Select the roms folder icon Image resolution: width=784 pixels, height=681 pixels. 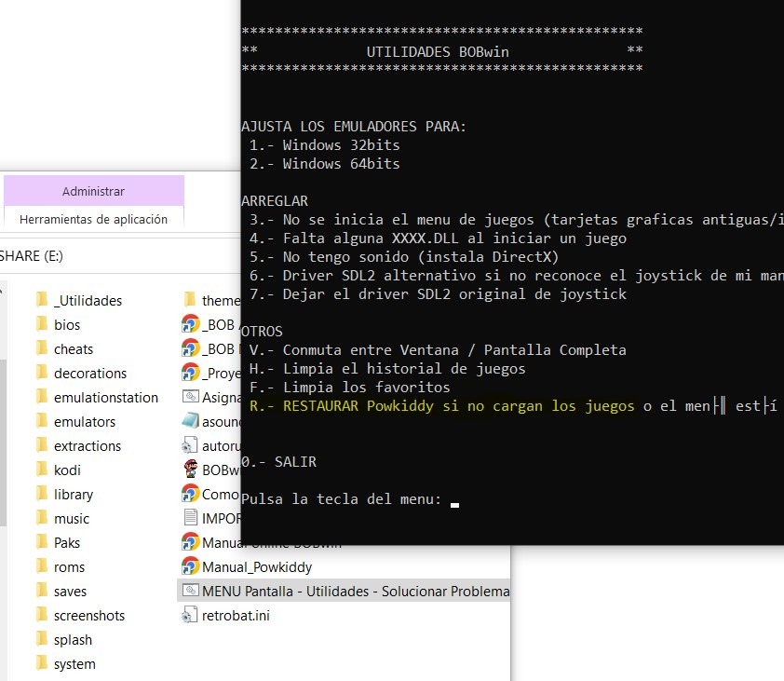[42, 566]
